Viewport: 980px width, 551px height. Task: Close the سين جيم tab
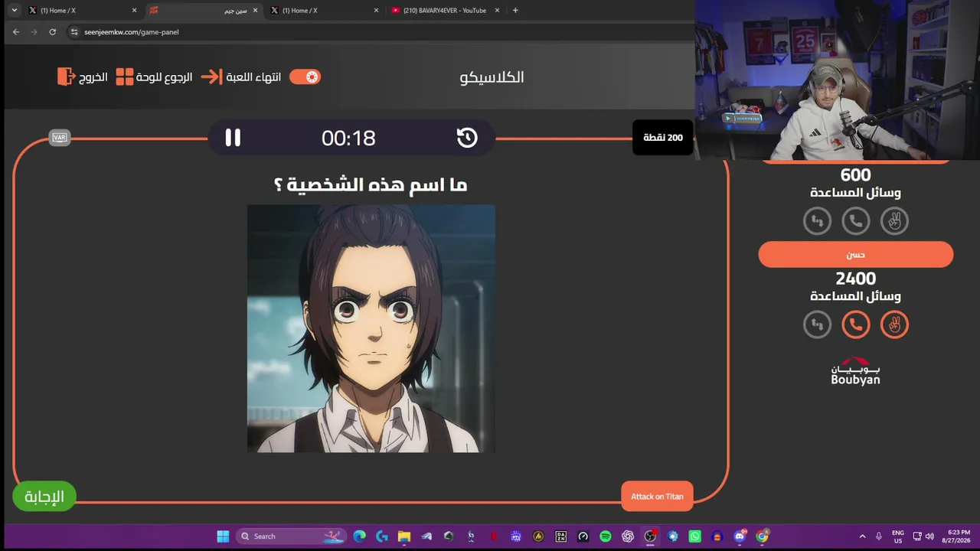tap(255, 11)
